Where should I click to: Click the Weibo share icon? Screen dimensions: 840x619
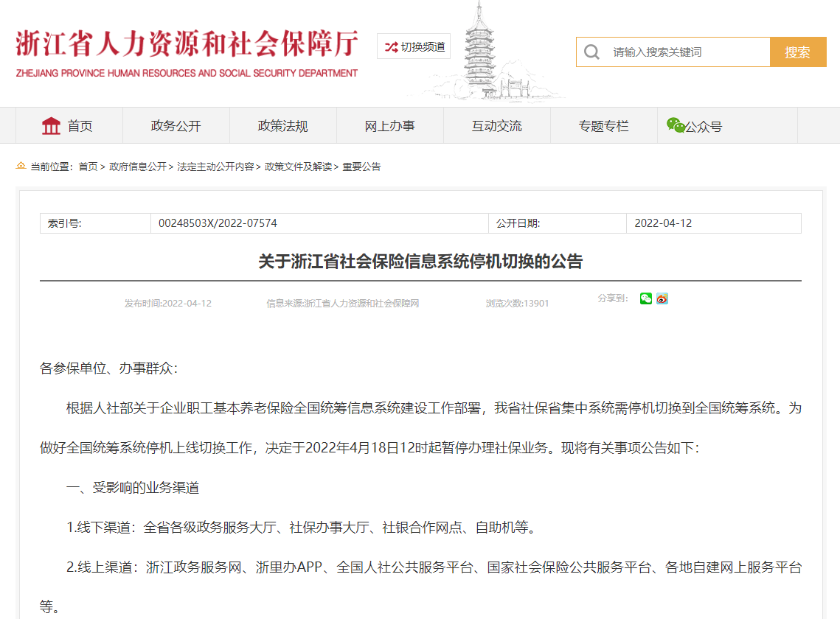[662, 298]
